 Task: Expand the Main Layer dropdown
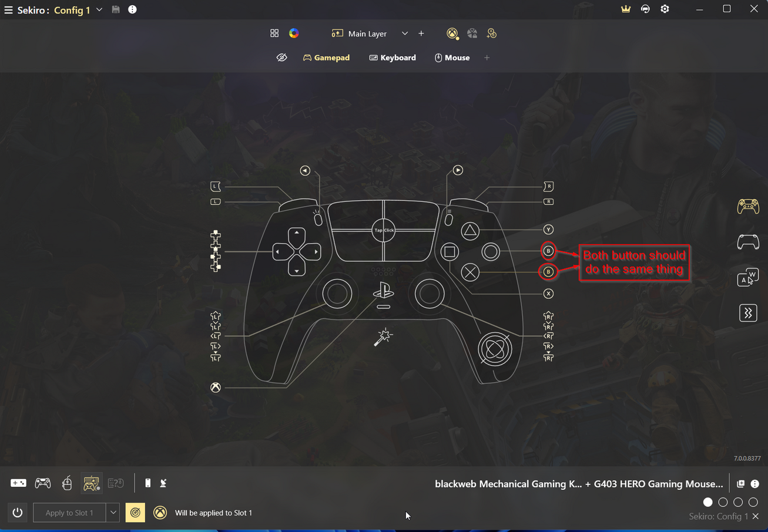click(404, 33)
